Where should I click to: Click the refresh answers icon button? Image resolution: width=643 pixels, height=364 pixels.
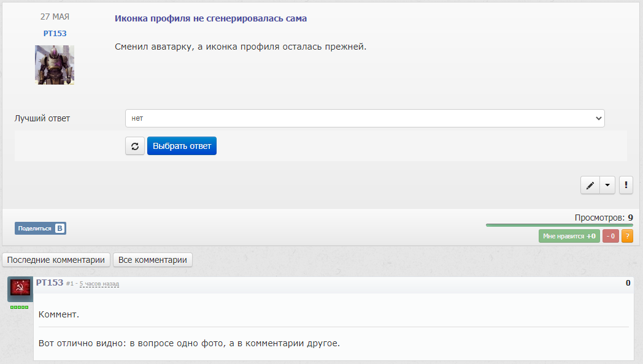[135, 146]
